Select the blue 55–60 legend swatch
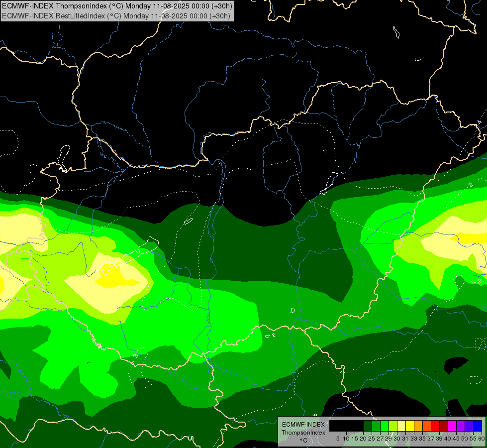The width and height of the screenshot is (487, 448). click(x=478, y=426)
